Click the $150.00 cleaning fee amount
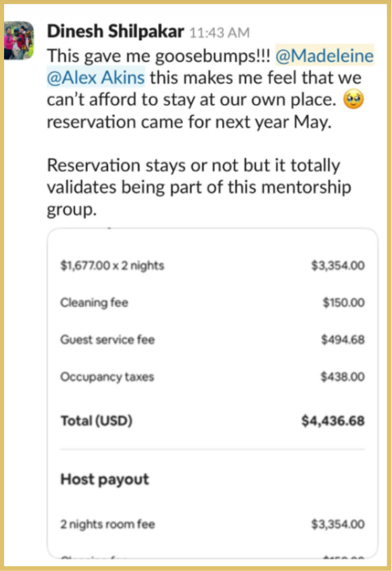Viewport: 392px width, 571px height. tap(343, 302)
